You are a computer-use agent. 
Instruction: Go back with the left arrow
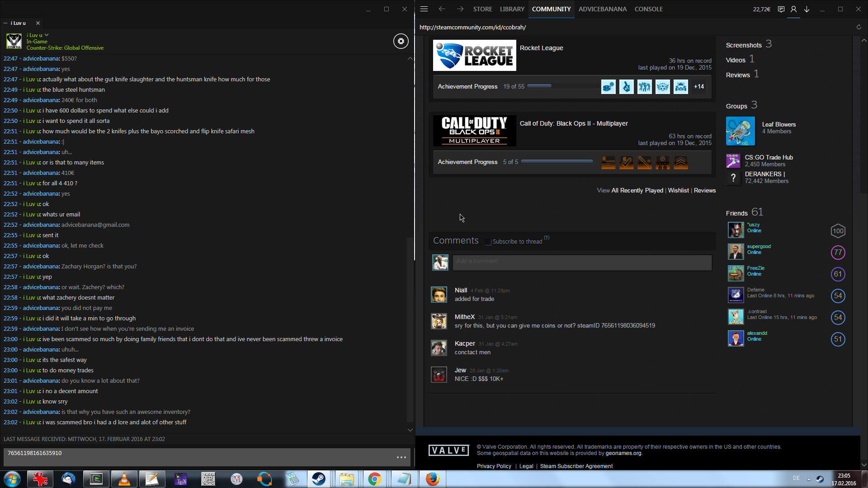coord(442,9)
